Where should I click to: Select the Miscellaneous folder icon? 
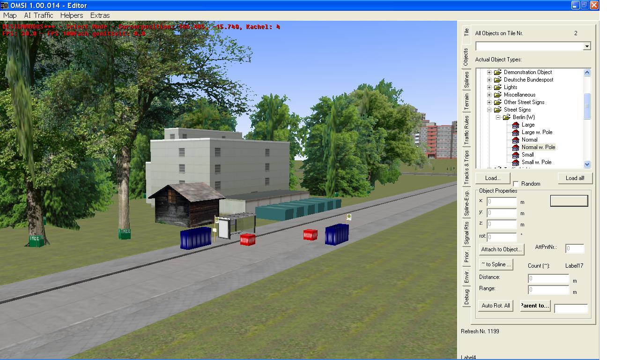(x=497, y=95)
